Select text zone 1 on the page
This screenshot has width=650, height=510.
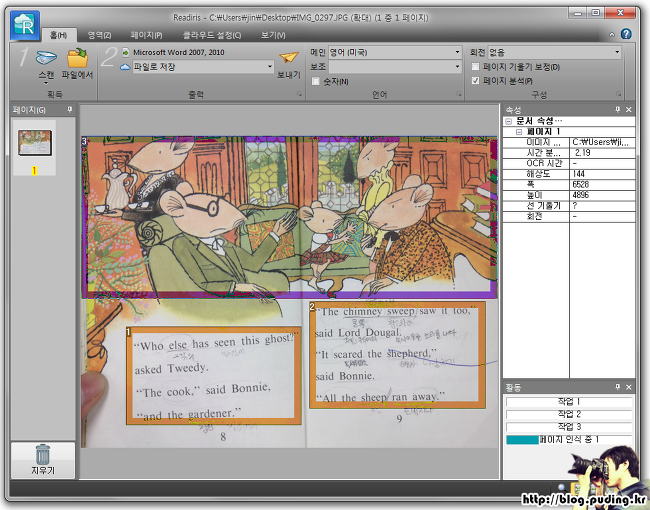click(x=214, y=376)
